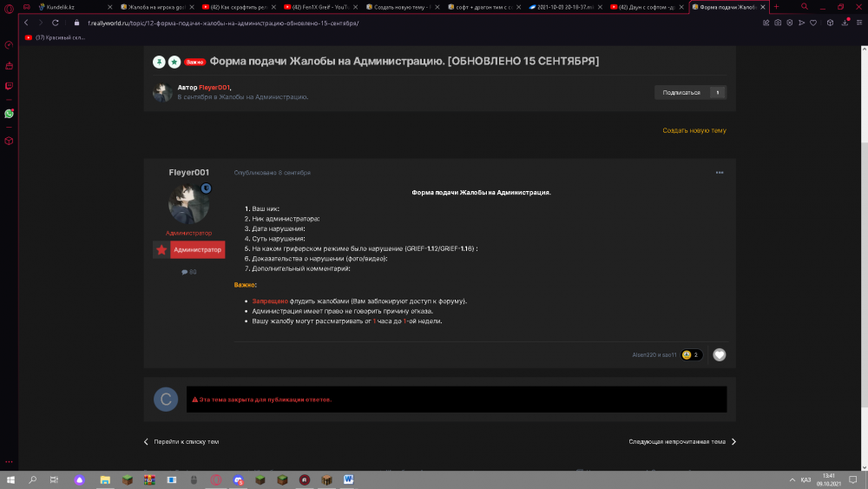Go back to previous page
The image size is (868, 489).
pyautogui.click(x=26, y=23)
